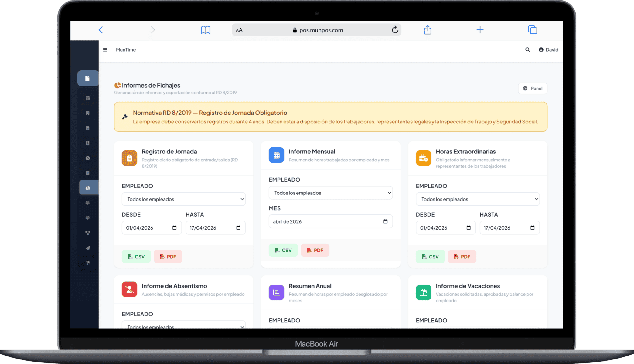Click the MunTime title in the header
The width and height of the screenshot is (634, 364).
(126, 50)
